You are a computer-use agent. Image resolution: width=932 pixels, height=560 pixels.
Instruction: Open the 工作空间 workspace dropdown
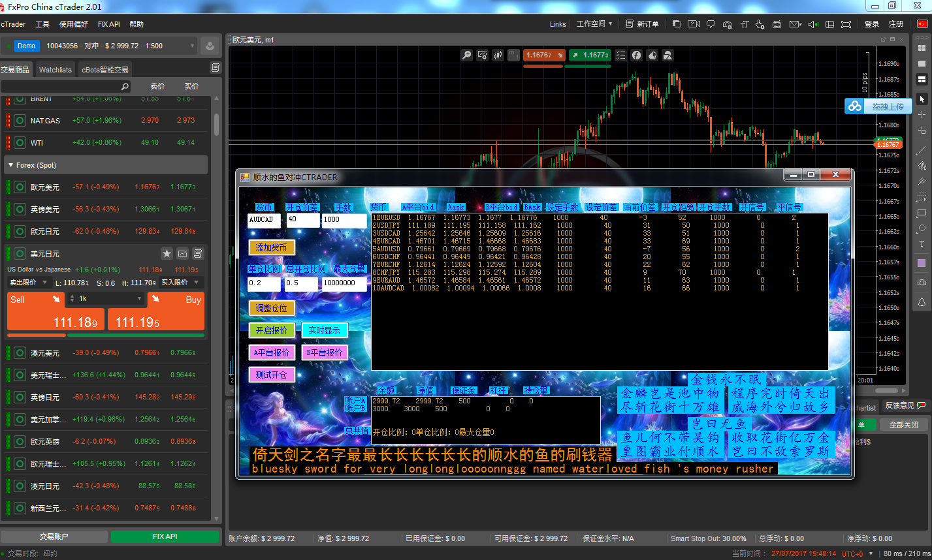[594, 24]
